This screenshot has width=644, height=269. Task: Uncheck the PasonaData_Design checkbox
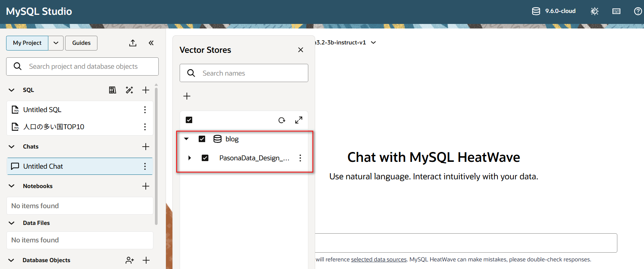coord(205,158)
